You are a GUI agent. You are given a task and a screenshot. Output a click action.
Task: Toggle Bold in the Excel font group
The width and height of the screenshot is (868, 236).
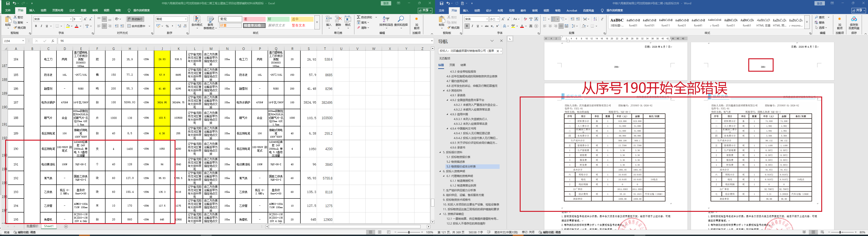[36, 26]
